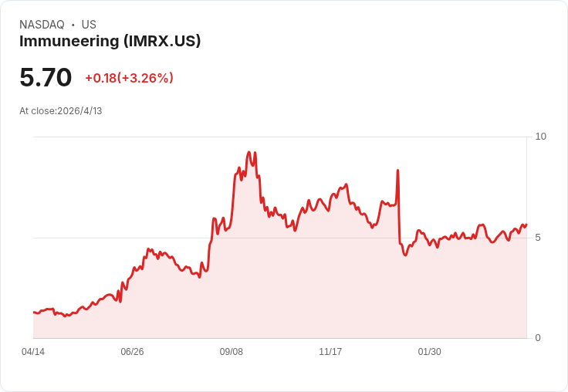This screenshot has height=392, width=568.
Task: Click the 06/26 date axis label
Action: point(132,351)
